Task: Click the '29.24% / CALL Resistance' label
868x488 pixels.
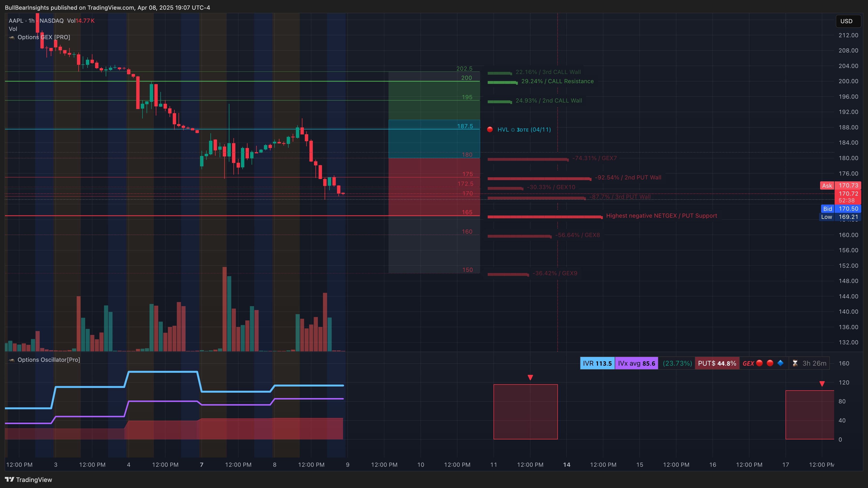Action: click(x=557, y=81)
